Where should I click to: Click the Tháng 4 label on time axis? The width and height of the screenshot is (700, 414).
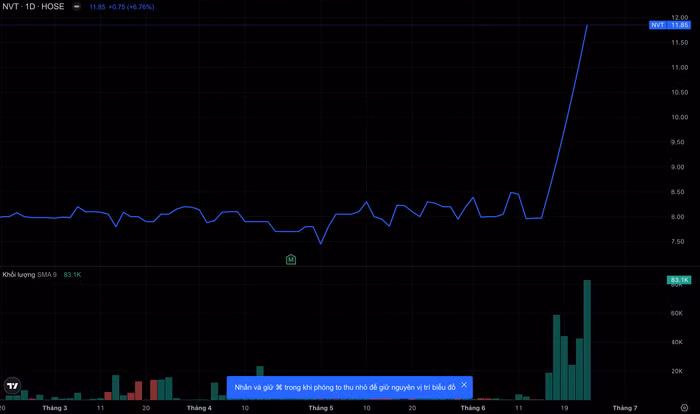[199, 408]
